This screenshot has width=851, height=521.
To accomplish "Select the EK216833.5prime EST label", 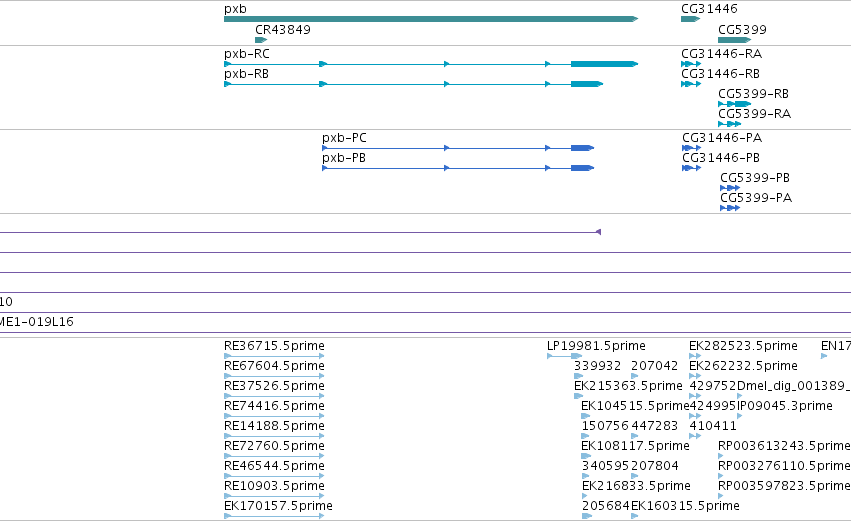I will point(636,487).
